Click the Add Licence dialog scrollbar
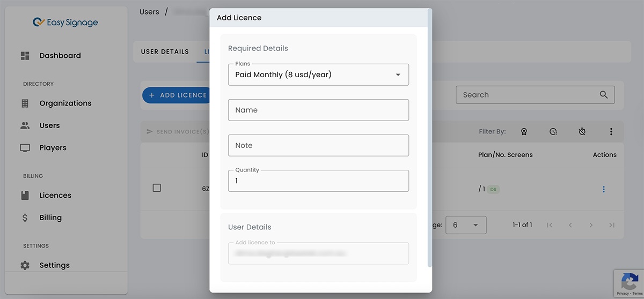Viewport: 644px width, 299px height. 429,138
